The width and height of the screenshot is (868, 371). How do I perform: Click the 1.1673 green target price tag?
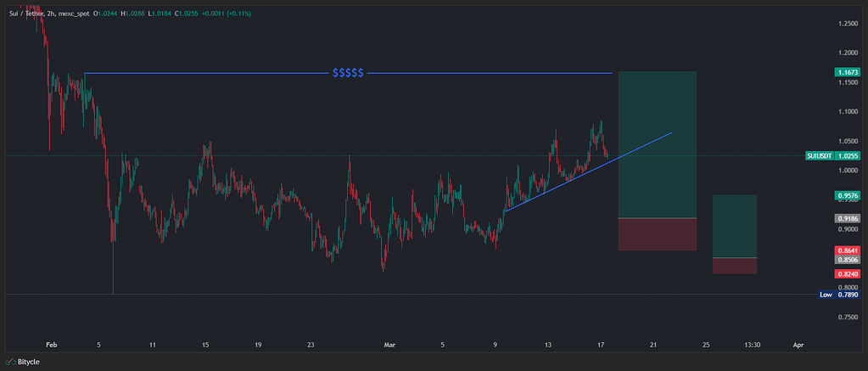848,72
